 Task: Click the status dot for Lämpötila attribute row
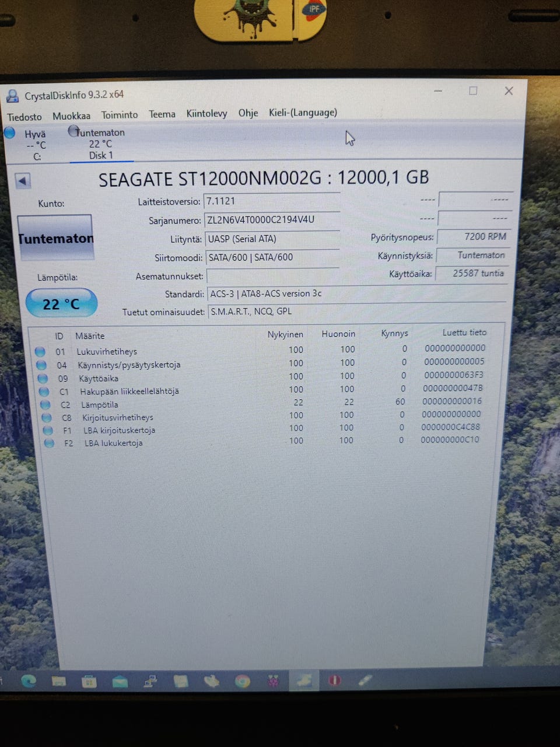(x=45, y=404)
